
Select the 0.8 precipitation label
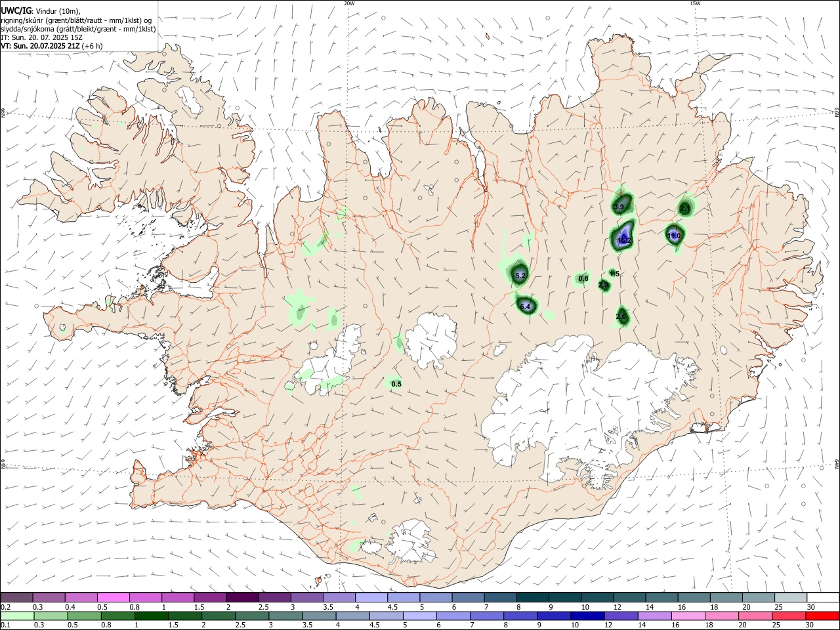pos(583,278)
